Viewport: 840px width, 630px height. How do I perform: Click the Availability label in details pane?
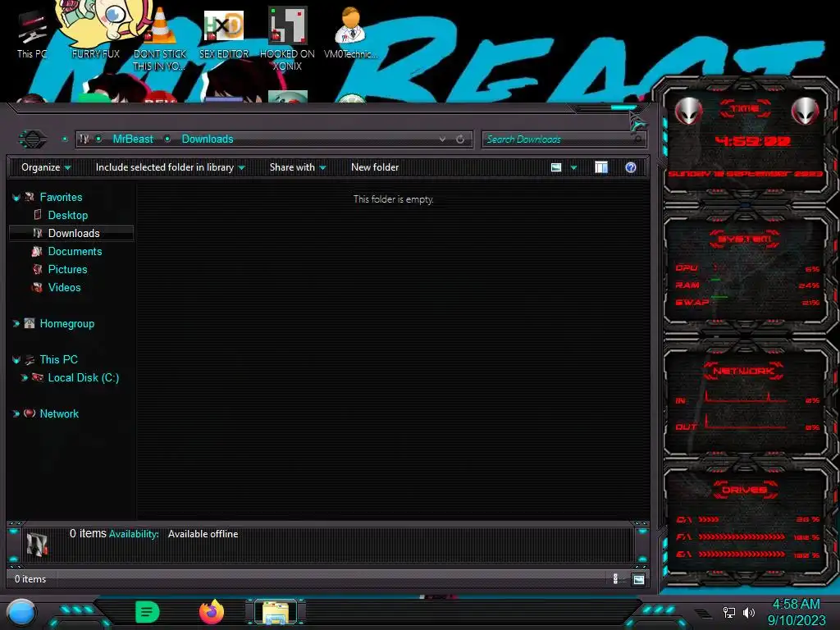click(134, 534)
